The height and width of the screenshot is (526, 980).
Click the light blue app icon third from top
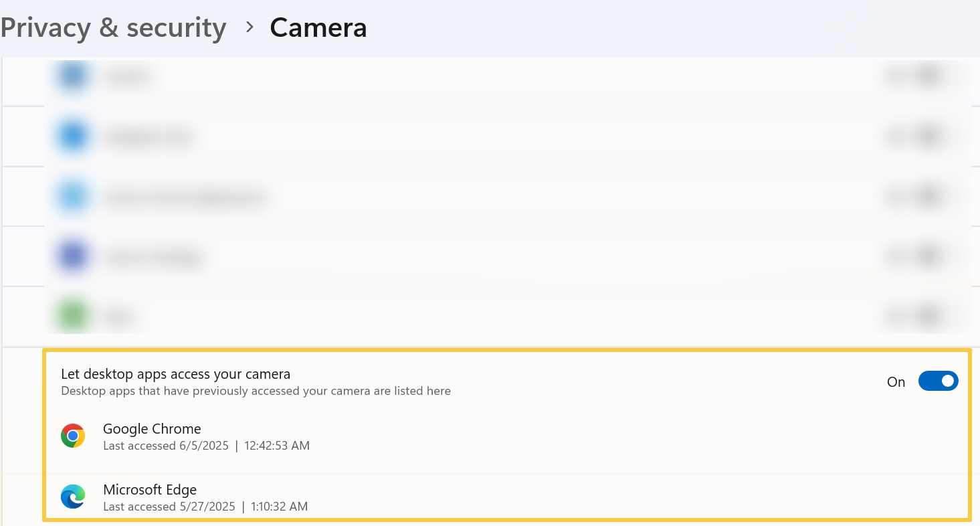pos(72,195)
